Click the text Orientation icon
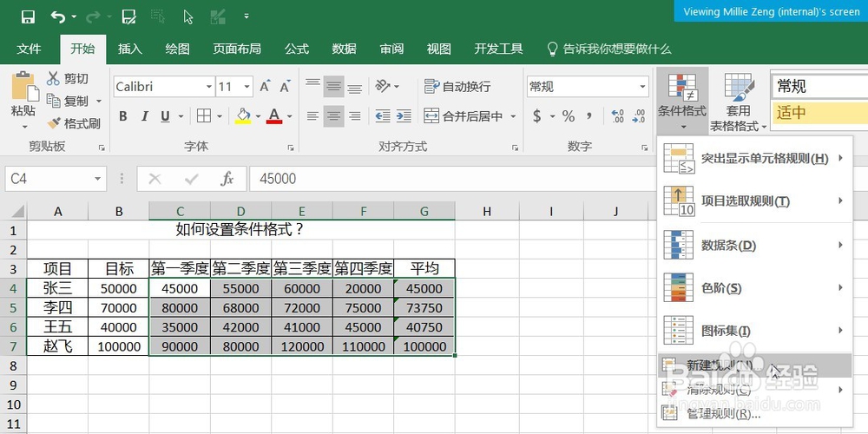868x434 pixels. coord(383,86)
